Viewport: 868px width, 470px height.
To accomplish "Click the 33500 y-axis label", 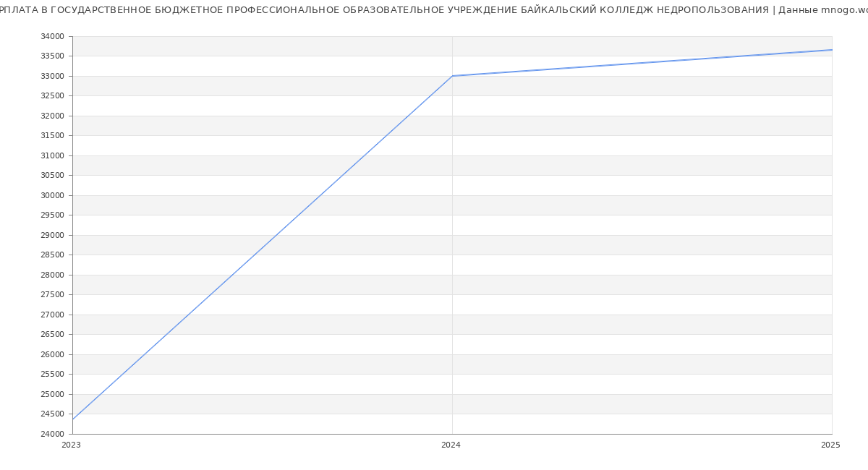I will click(x=54, y=56).
